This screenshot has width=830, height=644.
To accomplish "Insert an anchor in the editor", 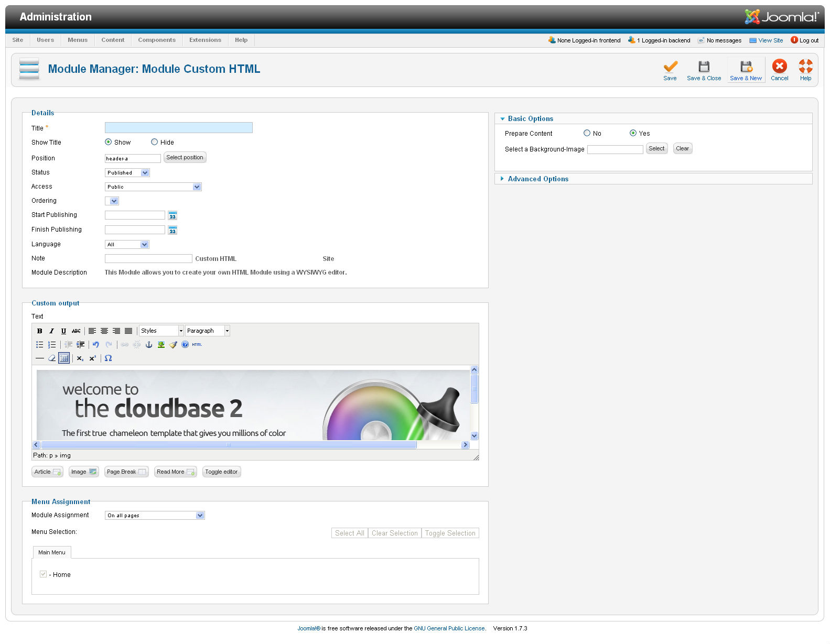I will coord(149,345).
